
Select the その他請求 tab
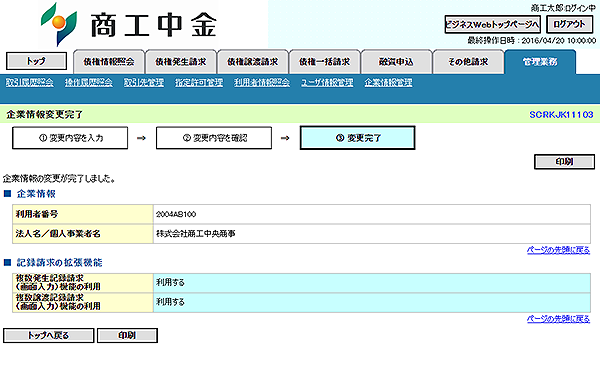pos(468,62)
